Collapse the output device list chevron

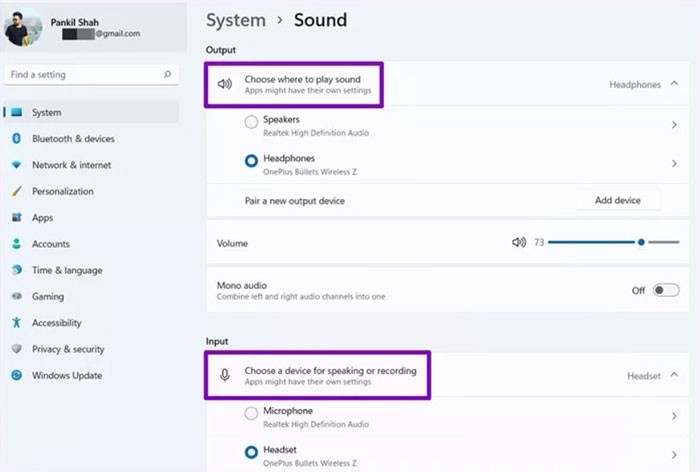675,85
